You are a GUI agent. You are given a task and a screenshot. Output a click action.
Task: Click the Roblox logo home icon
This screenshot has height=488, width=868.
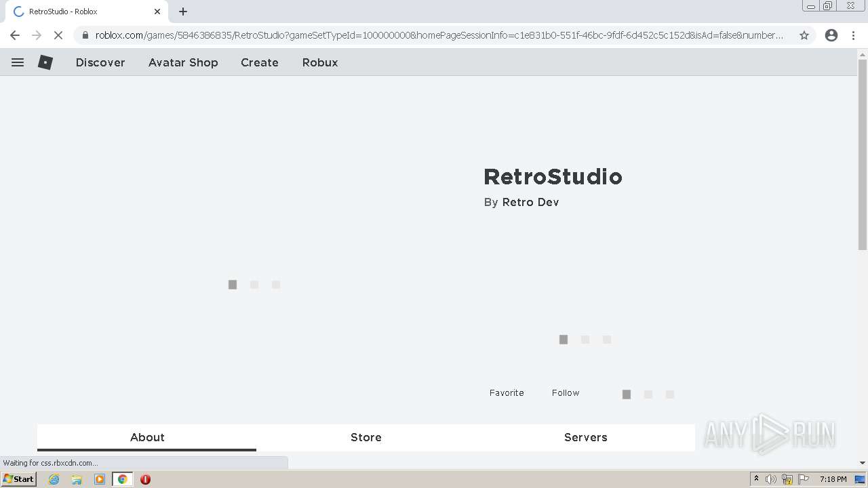[x=45, y=62]
